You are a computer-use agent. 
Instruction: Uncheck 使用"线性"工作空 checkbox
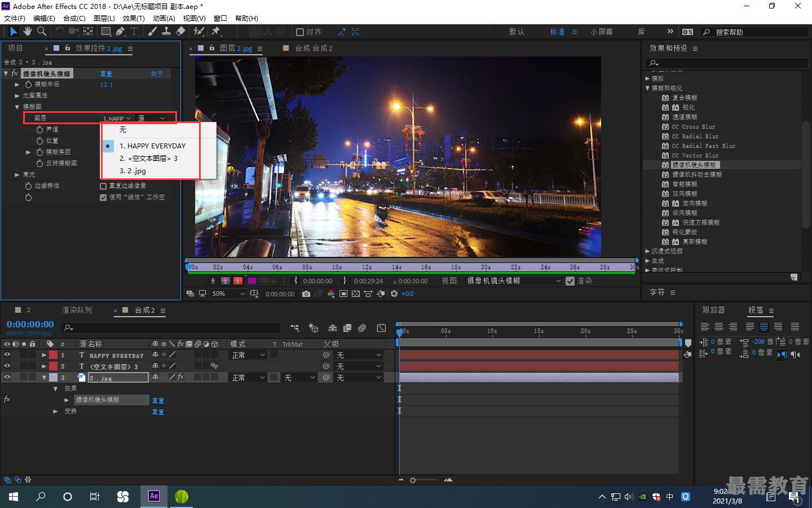[103, 197]
